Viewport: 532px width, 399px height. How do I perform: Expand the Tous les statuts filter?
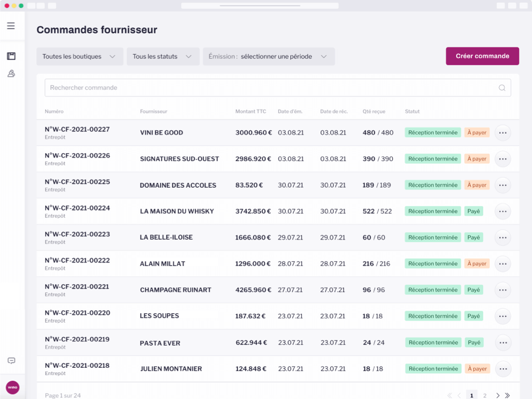[163, 56]
